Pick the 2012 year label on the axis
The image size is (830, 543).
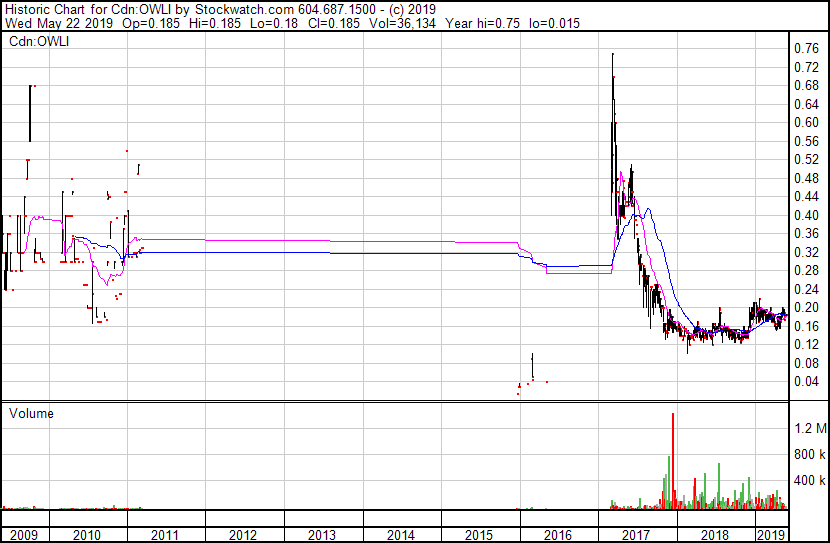[244, 535]
